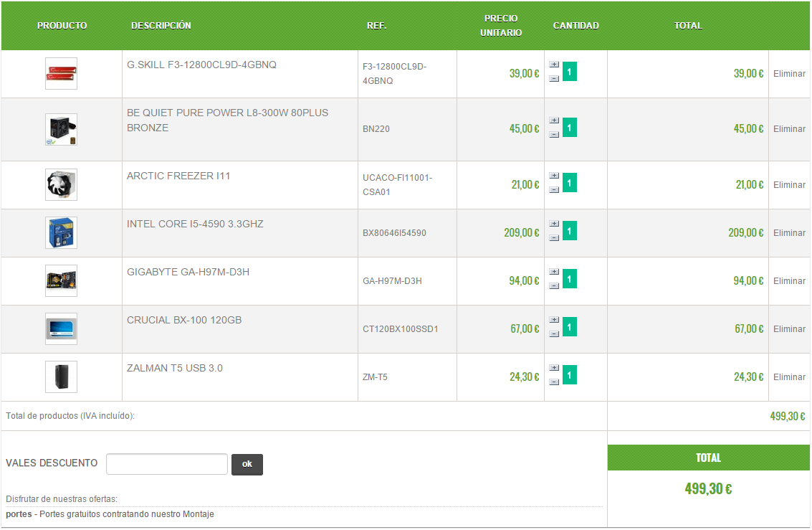
Task: Select the large TOTAL amount 499,30 €
Action: coord(708,488)
